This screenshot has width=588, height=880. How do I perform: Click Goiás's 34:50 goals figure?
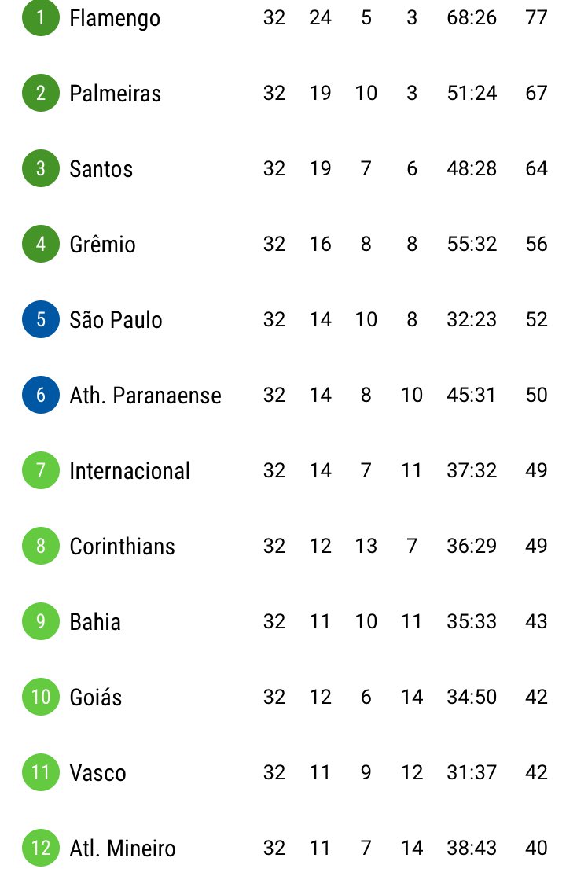[x=472, y=697]
